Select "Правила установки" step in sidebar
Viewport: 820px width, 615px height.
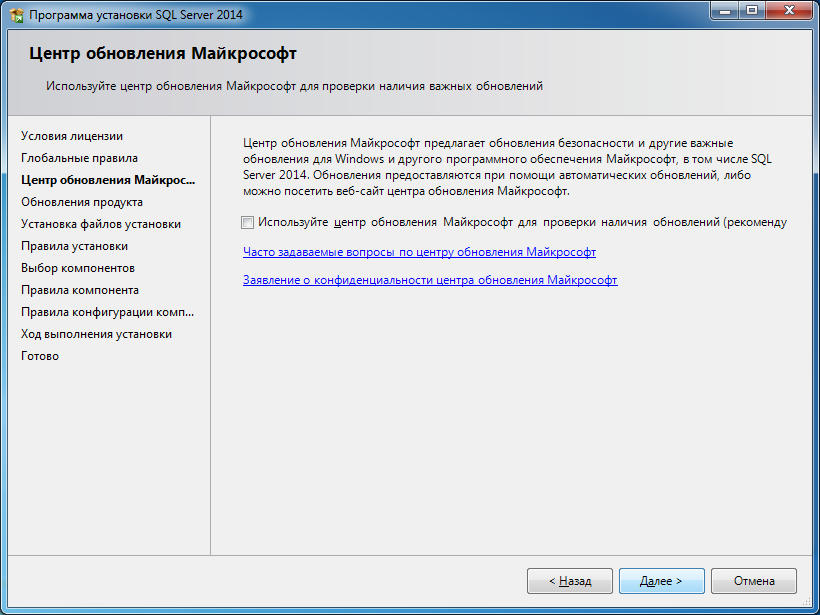(x=74, y=246)
